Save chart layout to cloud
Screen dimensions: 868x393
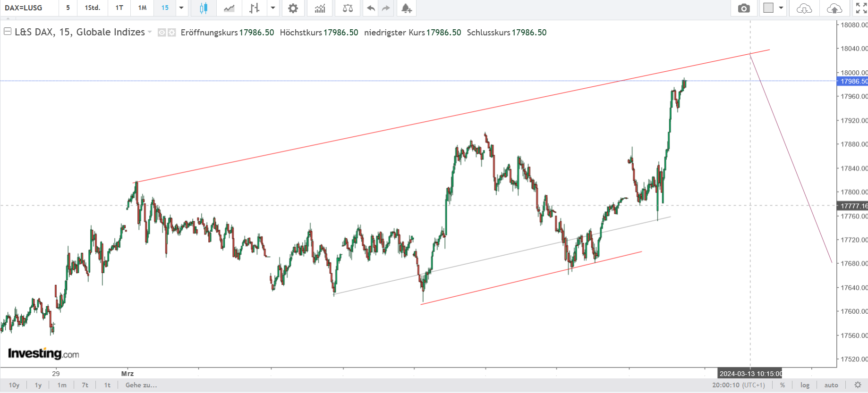coord(834,8)
